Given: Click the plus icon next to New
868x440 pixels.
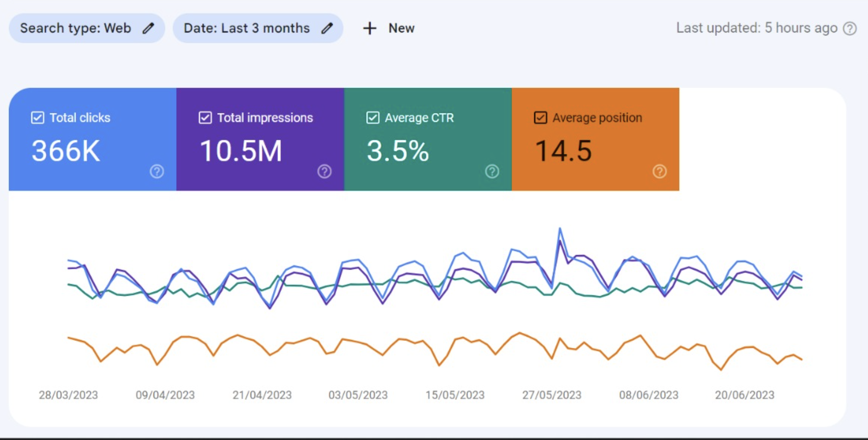Looking at the screenshot, I should click(369, 28).
